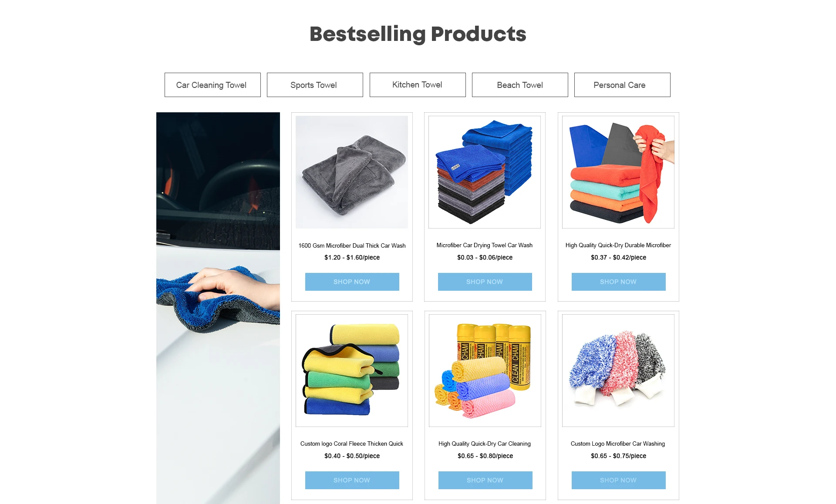The image size is (836, 504).
Task: Shop Now for the $1.20 - $1.60 towel
Action: point(352,282)
